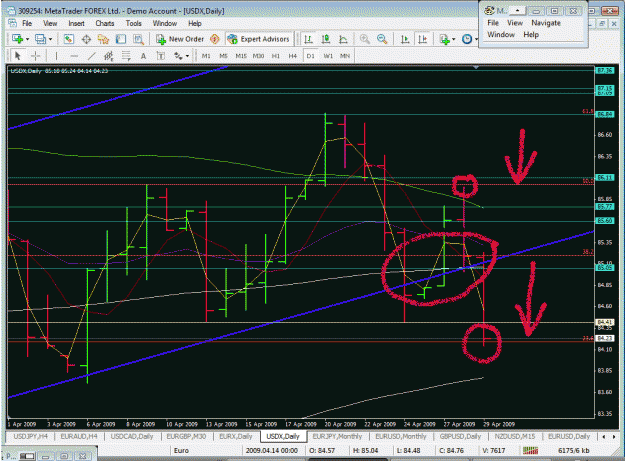
Task: Select the Fibonacci Retracement tool
Action: 126,56
